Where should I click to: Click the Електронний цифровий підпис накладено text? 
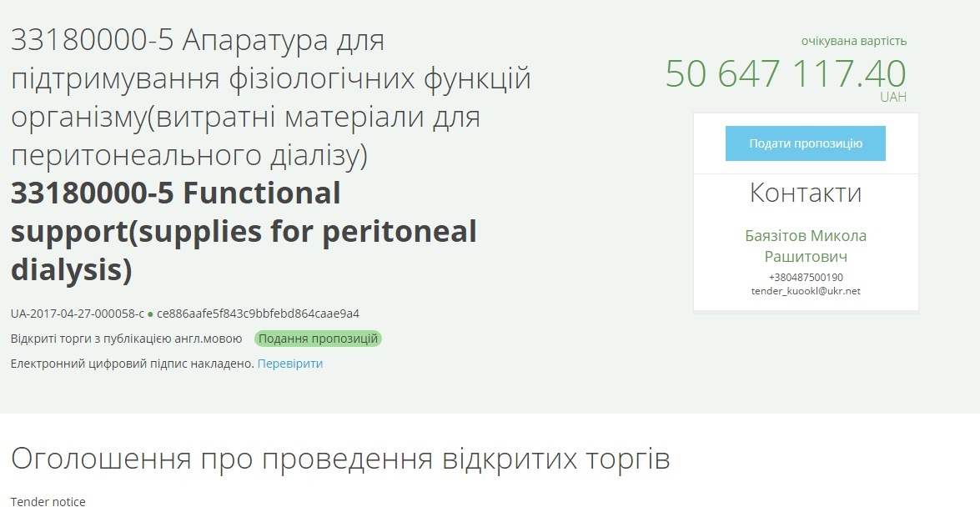click(132, 364)
